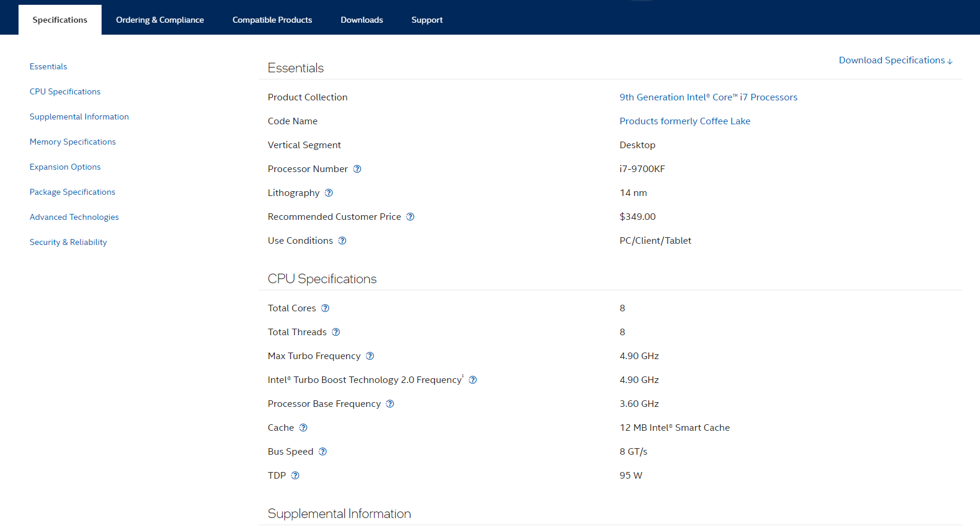Click the $349.00 price value
Viewport: 980px width, 527px height.
tap(638, 217)
